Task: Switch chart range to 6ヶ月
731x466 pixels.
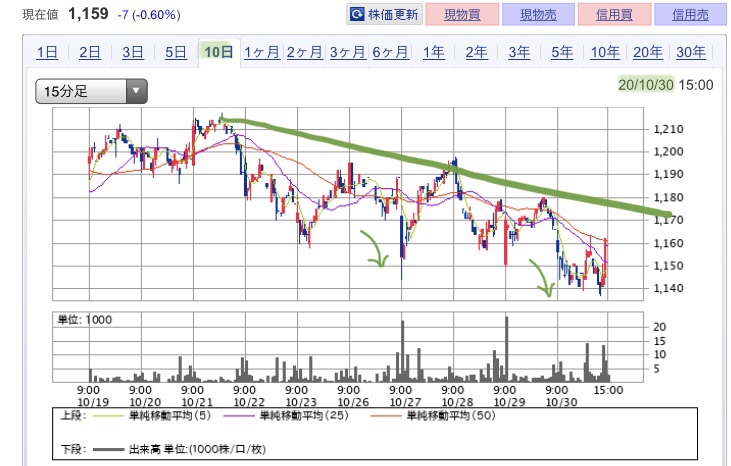Action: point(390,52)
